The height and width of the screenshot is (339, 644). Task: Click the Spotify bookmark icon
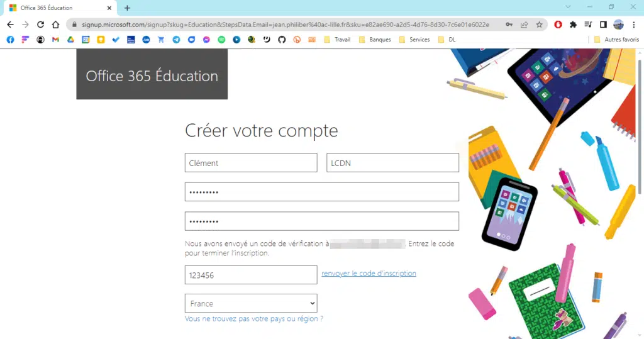tap(221, 40)
